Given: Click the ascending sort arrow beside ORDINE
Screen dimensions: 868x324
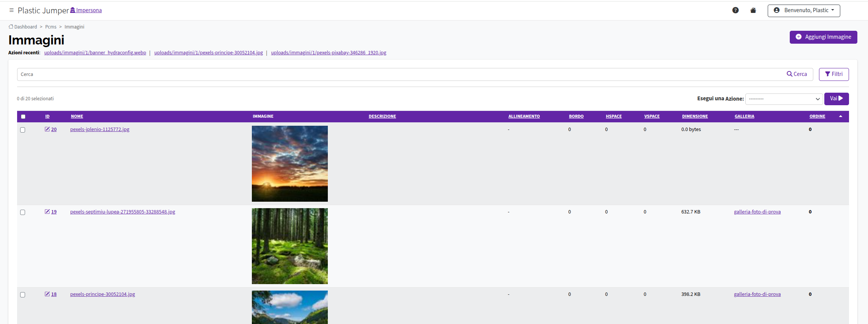Looking at the screenshot, I should [x=841, y=116].
